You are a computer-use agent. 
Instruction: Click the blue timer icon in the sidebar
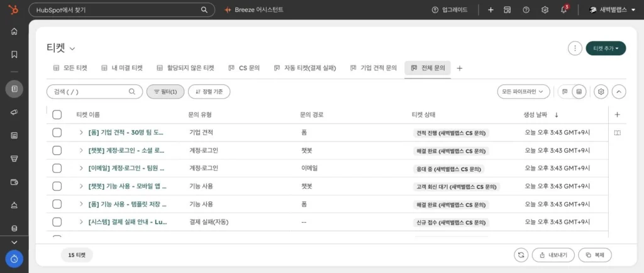click(x=14, y=259)
